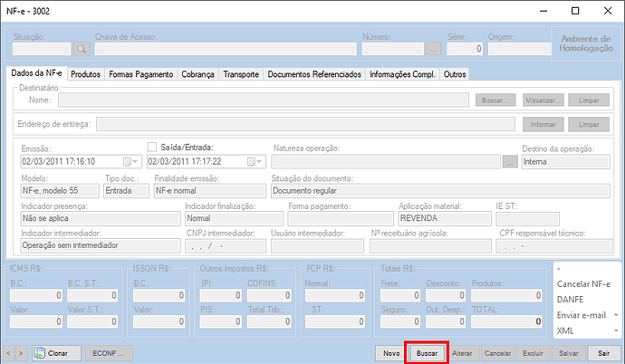Open the Saída/Entrada date calendar dropdown
Screen dimensions: 625x364
tap(255, 162)
